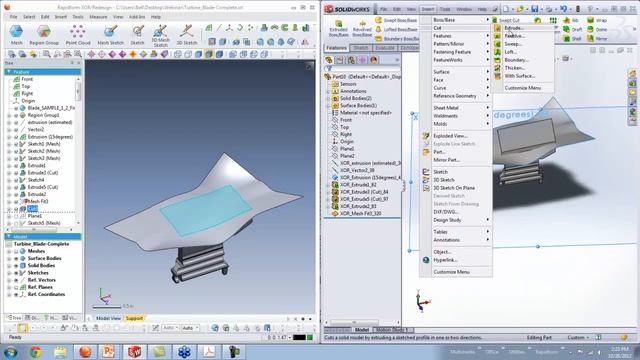Expand Extrude3 (Cut) in Rapidform tree

pos(9,173)
